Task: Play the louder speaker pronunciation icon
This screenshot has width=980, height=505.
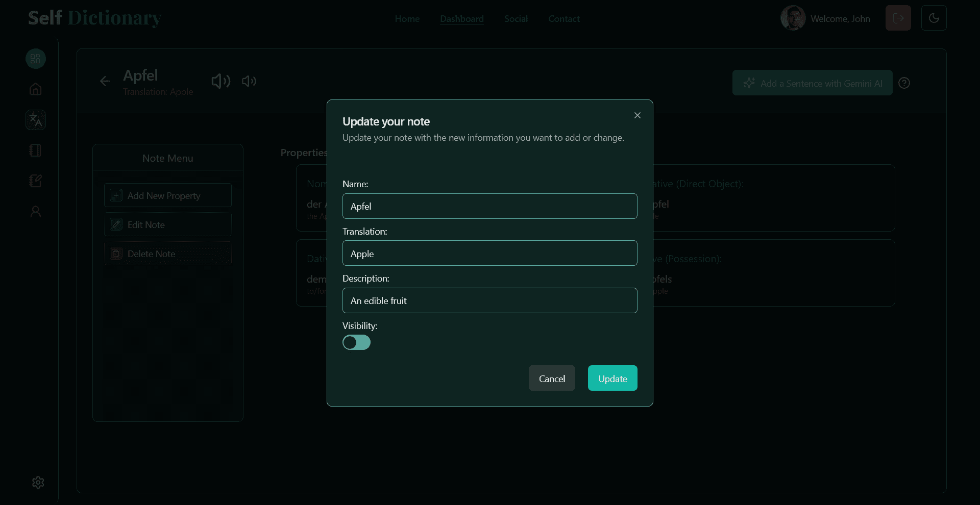Action: point(220,81)
